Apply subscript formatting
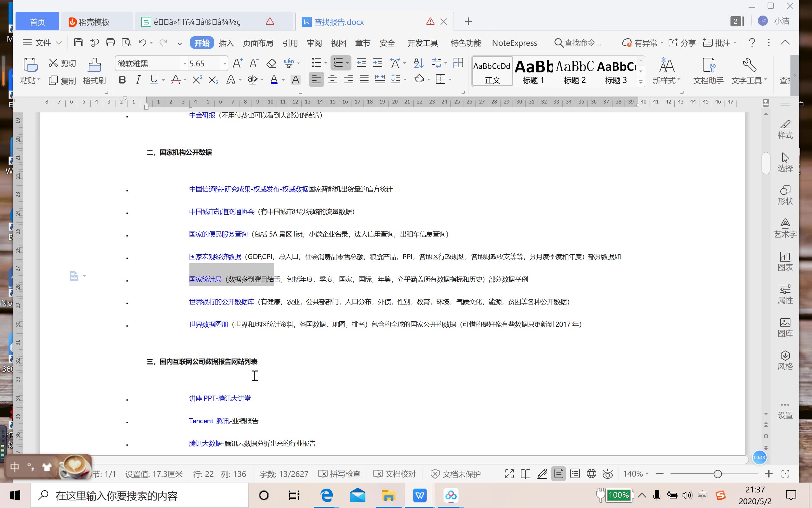Viewport: 812px width, 508px height. (213, 80)
